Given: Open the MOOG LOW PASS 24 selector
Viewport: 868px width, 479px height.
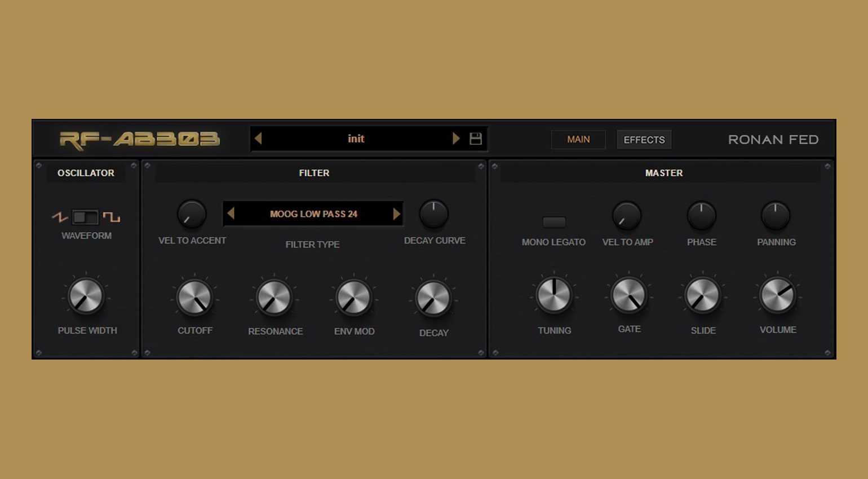Looking at the screenshot, I should pyautogui.click(x=313, y=214).
